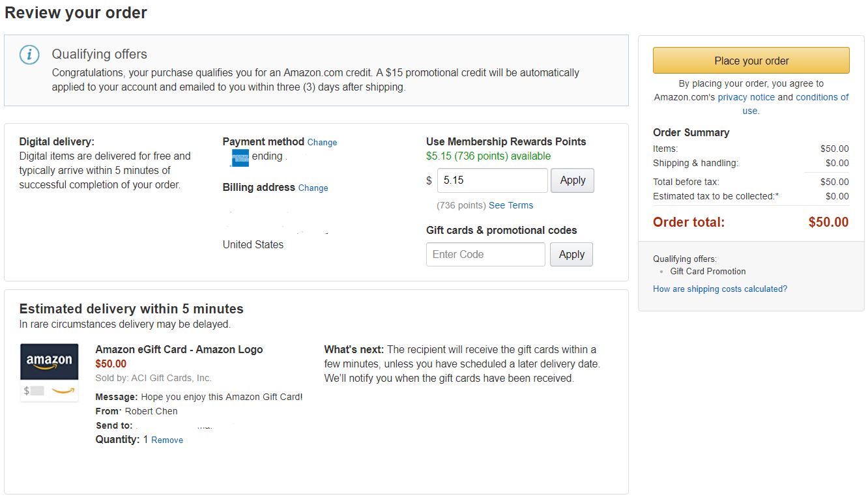This screenshot has height=501, width=868.
Task: Click the American Express card icon
Action: tap(239, 158)
